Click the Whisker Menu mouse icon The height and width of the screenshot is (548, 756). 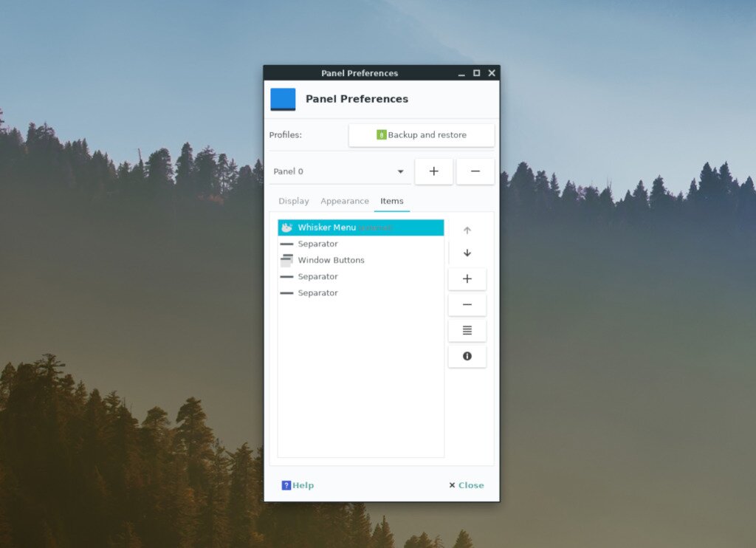[286, 227]
